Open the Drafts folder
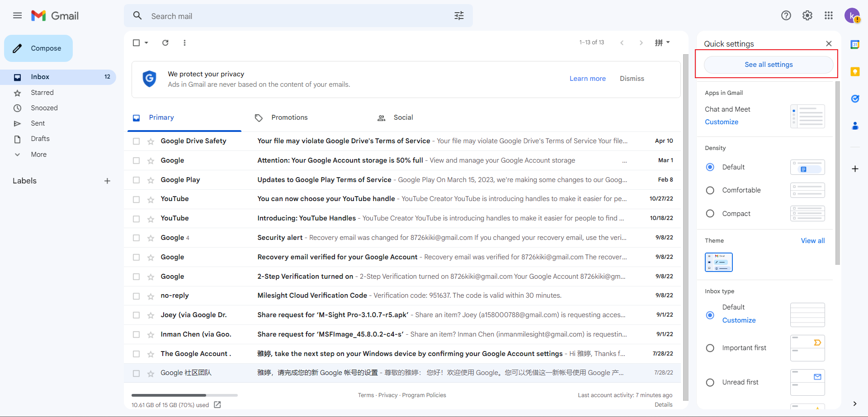Image resolution: width=868 pixels, height=417 pixels. (x=58, y=139)
